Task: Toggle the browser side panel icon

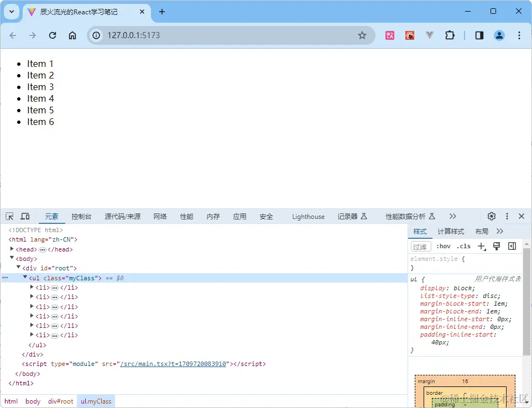Action: [x=479, y=35]
